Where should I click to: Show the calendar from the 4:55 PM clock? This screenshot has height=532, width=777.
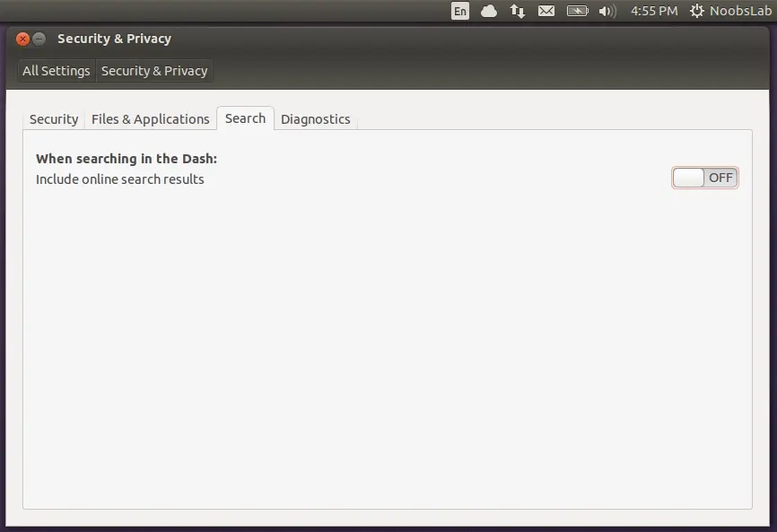[x=654, y=11]
